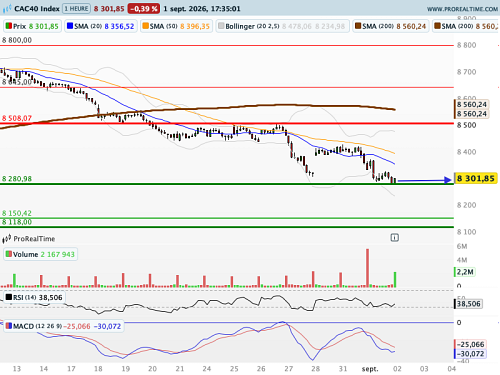
Task: Click the 8 150,42 support line label
Action: (x=17, y=213)
